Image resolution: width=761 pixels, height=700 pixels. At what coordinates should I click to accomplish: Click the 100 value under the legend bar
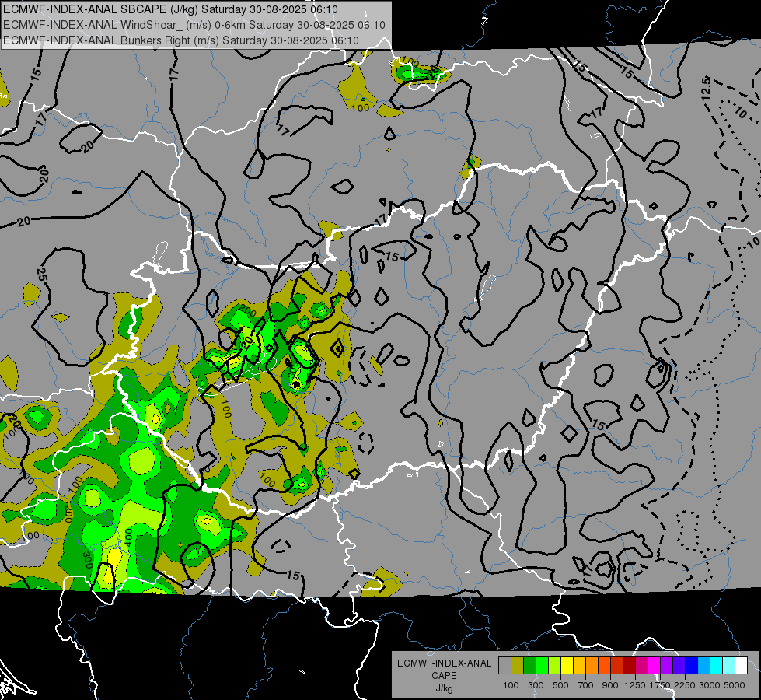[511, 685]
